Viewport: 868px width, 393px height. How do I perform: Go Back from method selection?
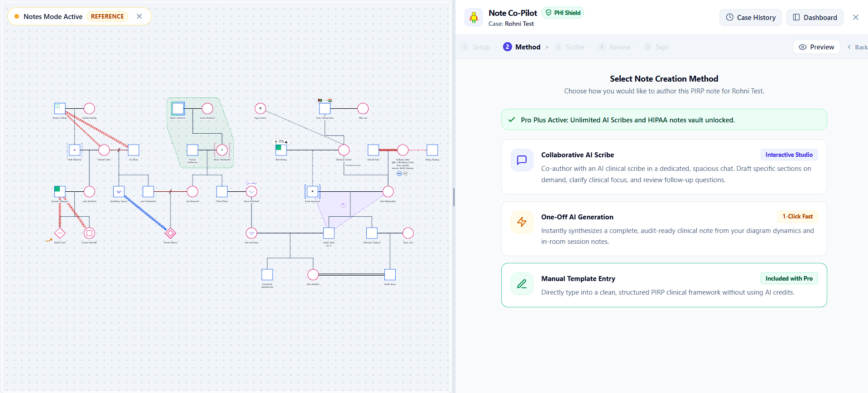tap(857, 47)
